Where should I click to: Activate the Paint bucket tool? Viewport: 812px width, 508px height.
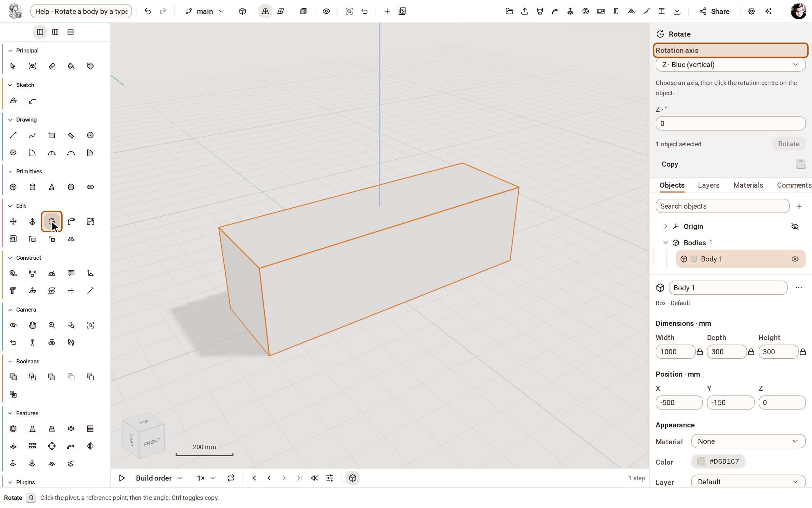(x=71, y=66)
